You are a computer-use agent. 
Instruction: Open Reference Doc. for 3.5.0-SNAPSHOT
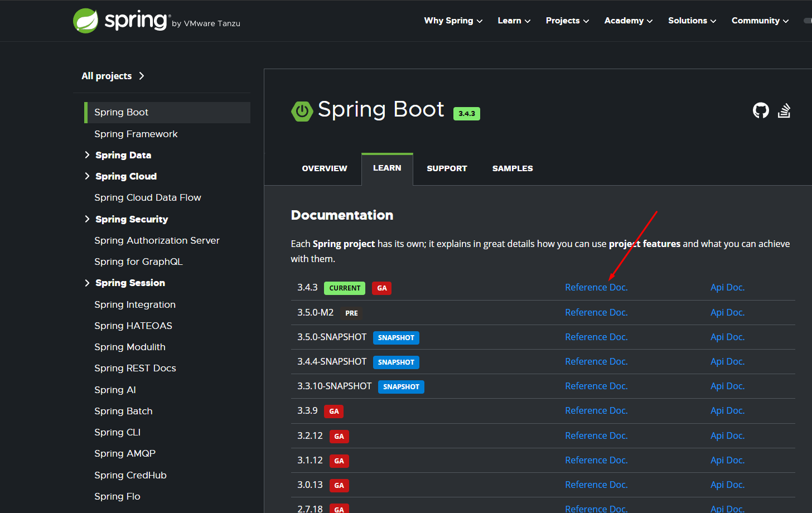596,337
